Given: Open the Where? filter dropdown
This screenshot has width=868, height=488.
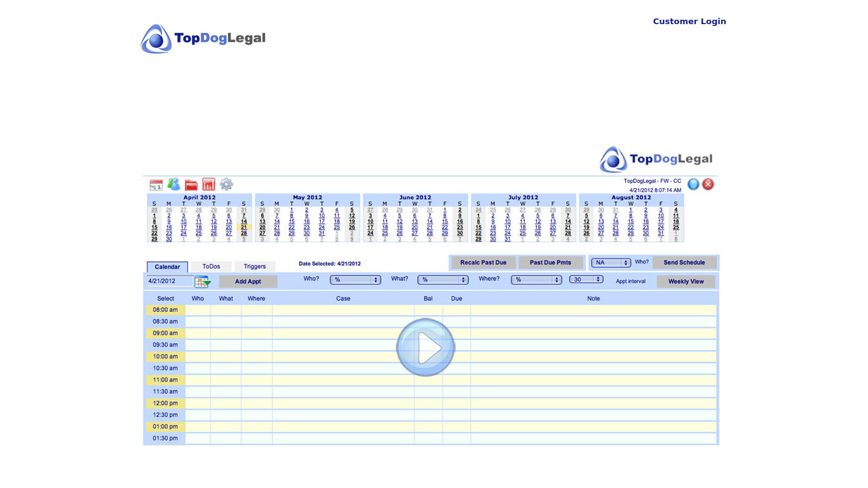Looking at the screenshot, I should pyautogui.click(x=537, y=280).
